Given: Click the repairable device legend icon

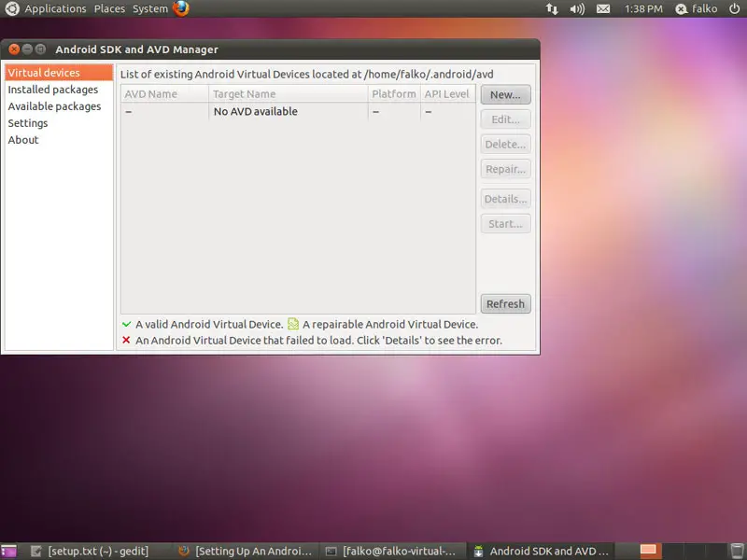Looking at the screenshot, I should pos(293,324).
